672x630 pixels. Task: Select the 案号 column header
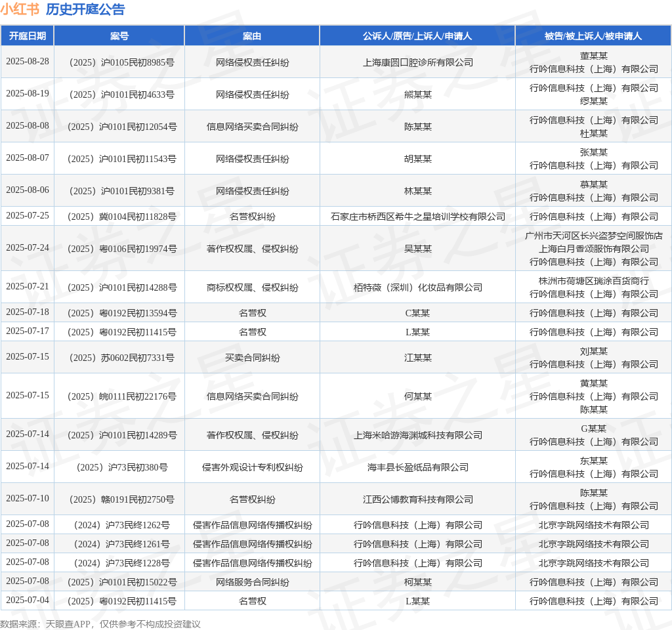click(x=119, y=36)
